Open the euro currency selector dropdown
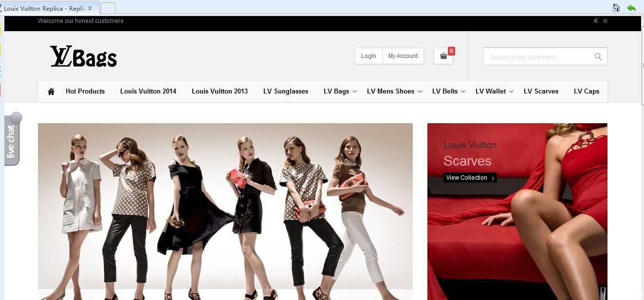Screen dimensions: 644x300 click(605, 21)
